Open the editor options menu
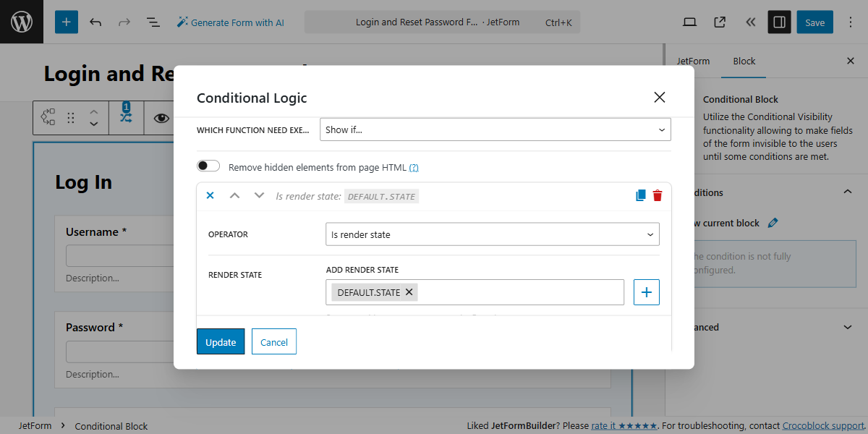The height and width of the screenshot is (434, 868). pos(850,22)
